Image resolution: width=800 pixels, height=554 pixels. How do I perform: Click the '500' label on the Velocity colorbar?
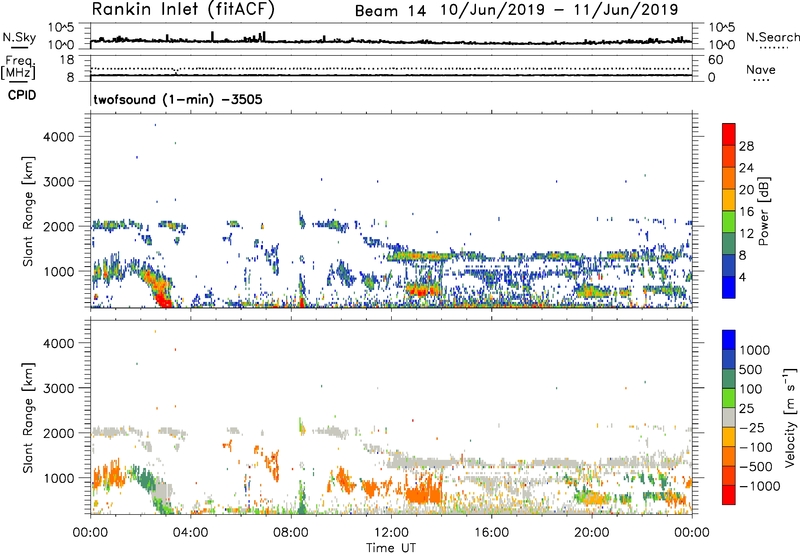coord(749,370)
